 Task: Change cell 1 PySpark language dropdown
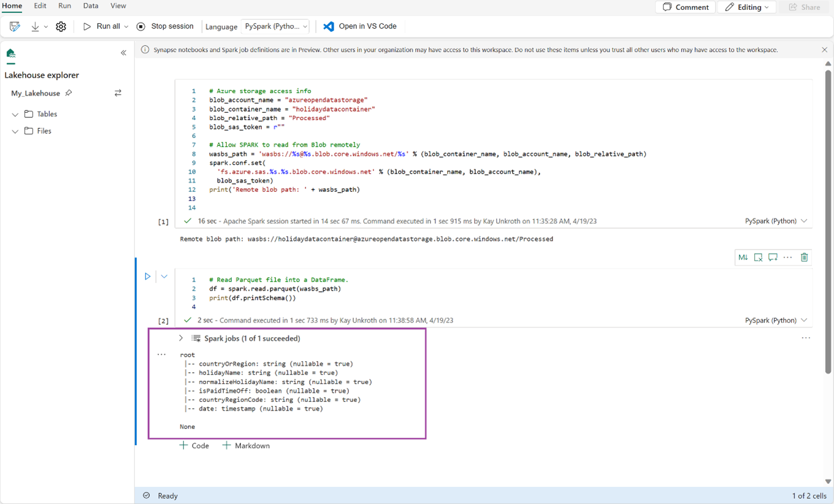click(776, 221)
